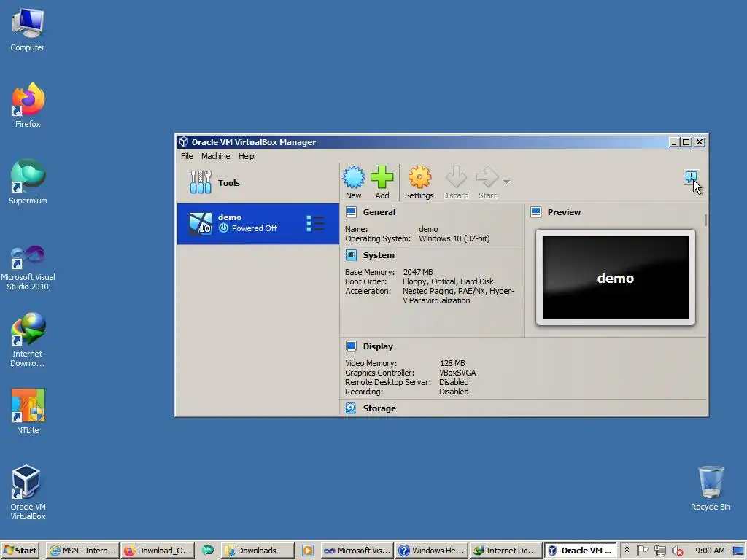Open the Windows Start menu
747x560 pixels.
pos(20,551)
